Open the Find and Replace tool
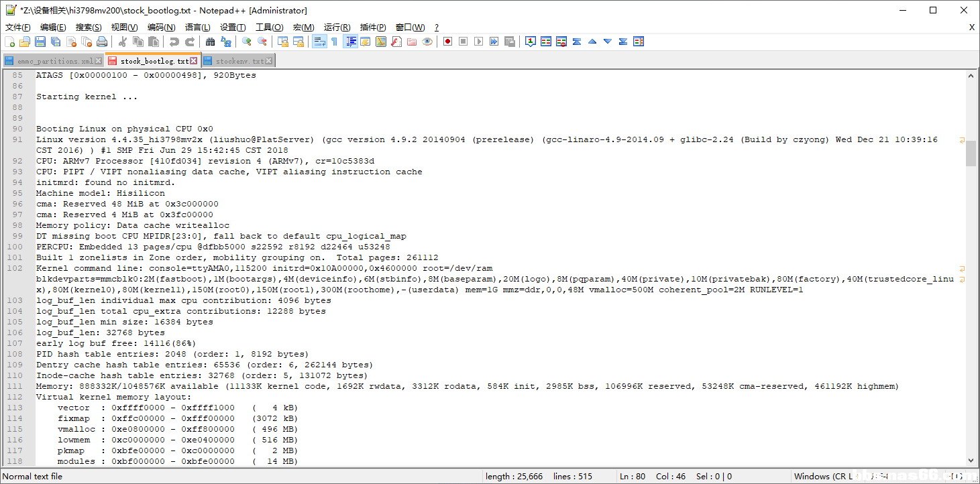Screen dimensions: 980x484 (226, 42)
